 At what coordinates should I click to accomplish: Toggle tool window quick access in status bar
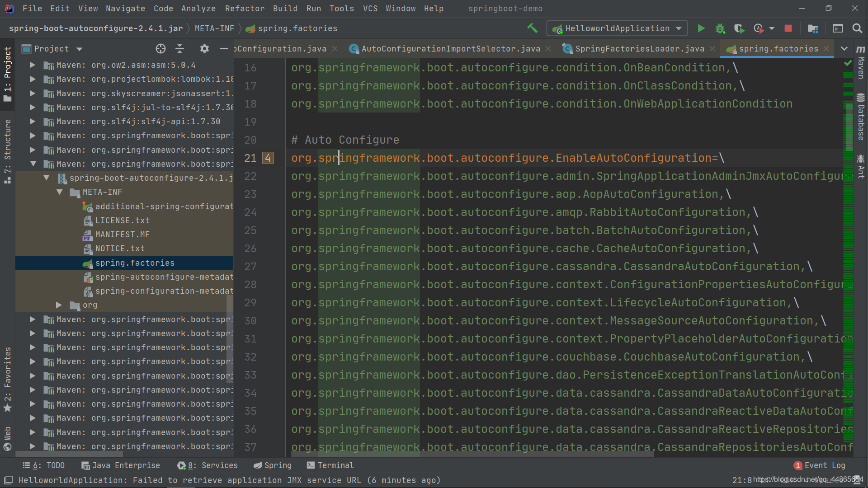[8, 480]
